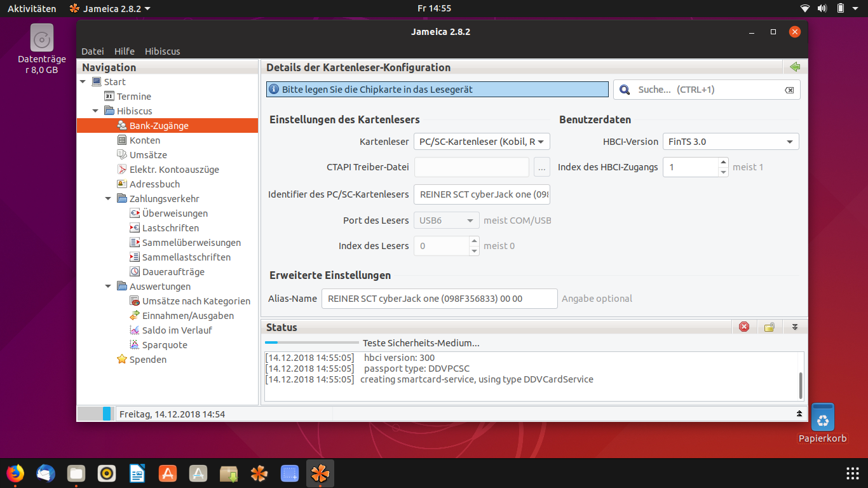Select Bank-Zugänge in navigation
Viewport: 868px width, 488px height.
click(x=168, y=126)
